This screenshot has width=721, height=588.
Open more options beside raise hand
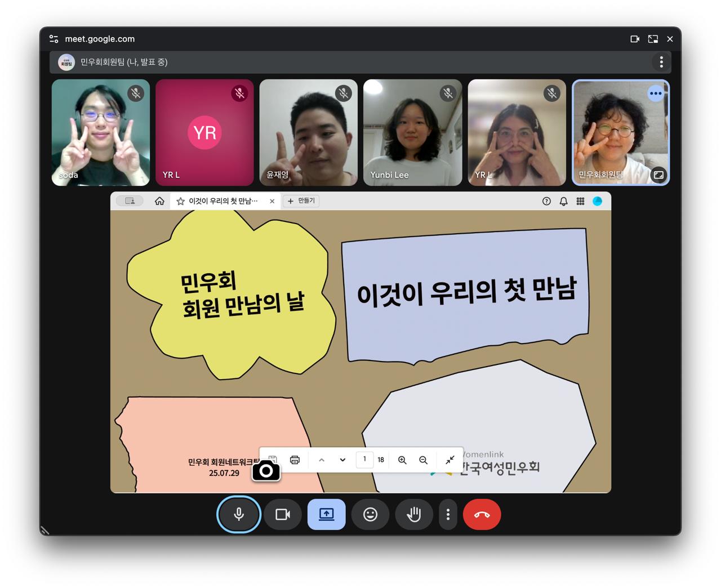click(448, 514)
